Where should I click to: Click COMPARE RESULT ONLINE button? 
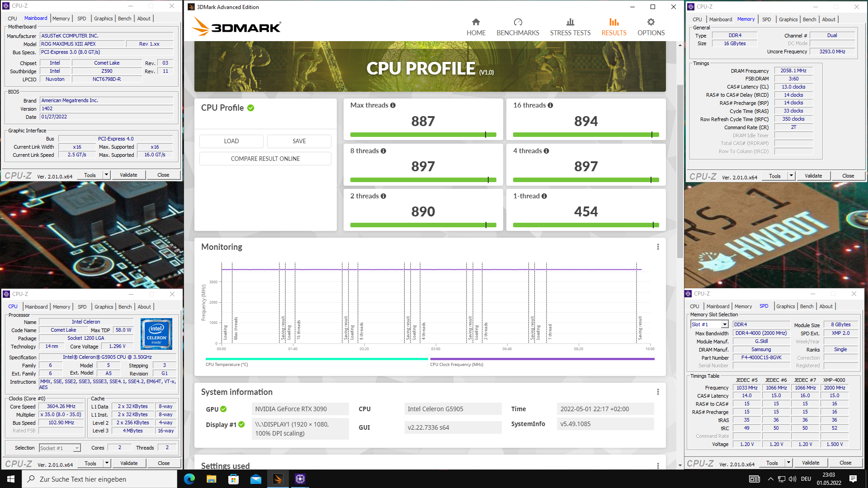265,159
